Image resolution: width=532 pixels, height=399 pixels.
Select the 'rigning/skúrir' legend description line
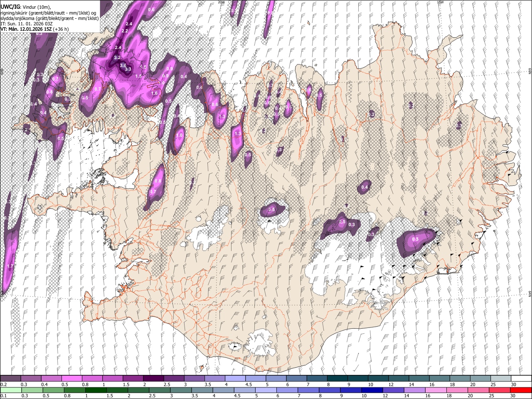49,13
